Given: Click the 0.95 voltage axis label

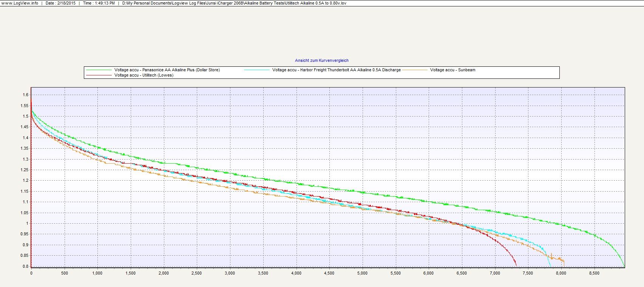Looking at the screenshot, I should [24, 234].
